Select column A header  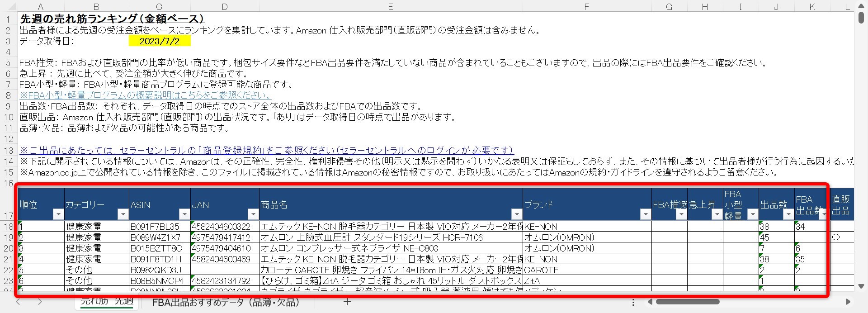pyautogui.click(x=41, y=6)
